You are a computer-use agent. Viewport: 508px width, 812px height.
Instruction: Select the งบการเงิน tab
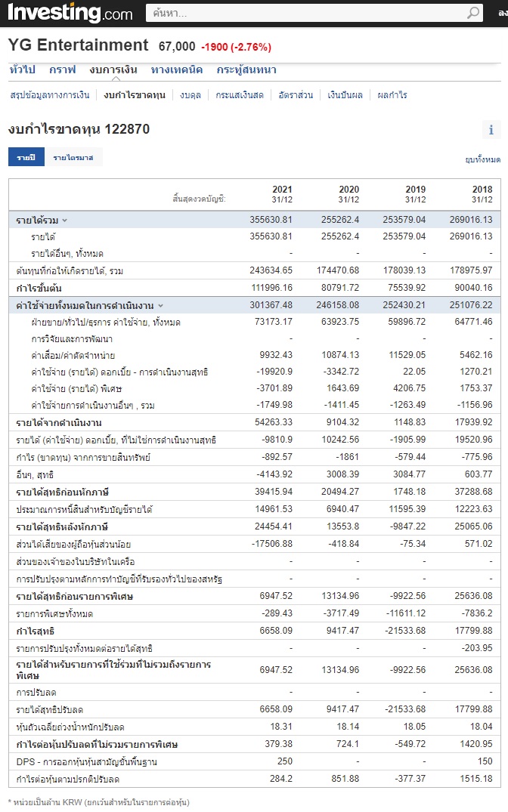[x=113, y=69]
